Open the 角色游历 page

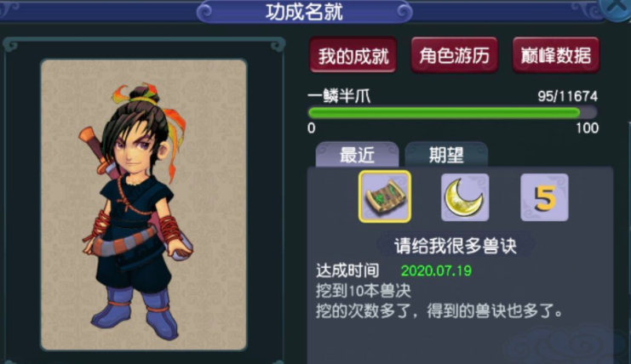coord(455,55)
